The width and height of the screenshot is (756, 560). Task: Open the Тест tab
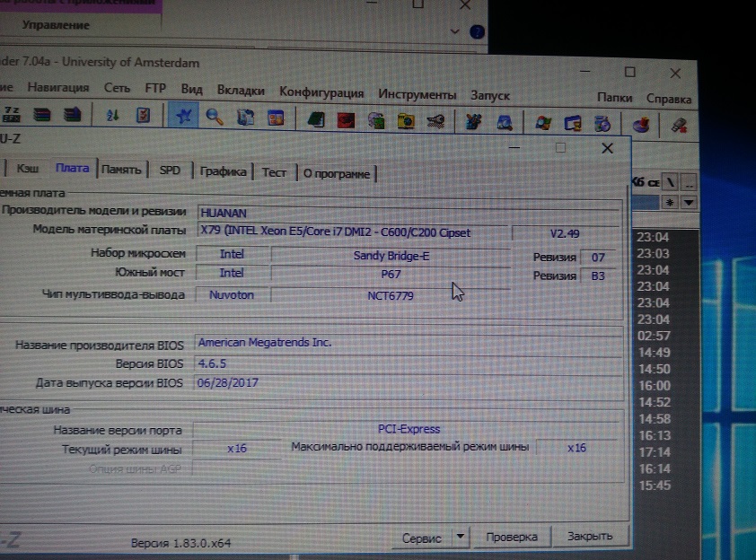pyautogui.click(x=274, y=172)
